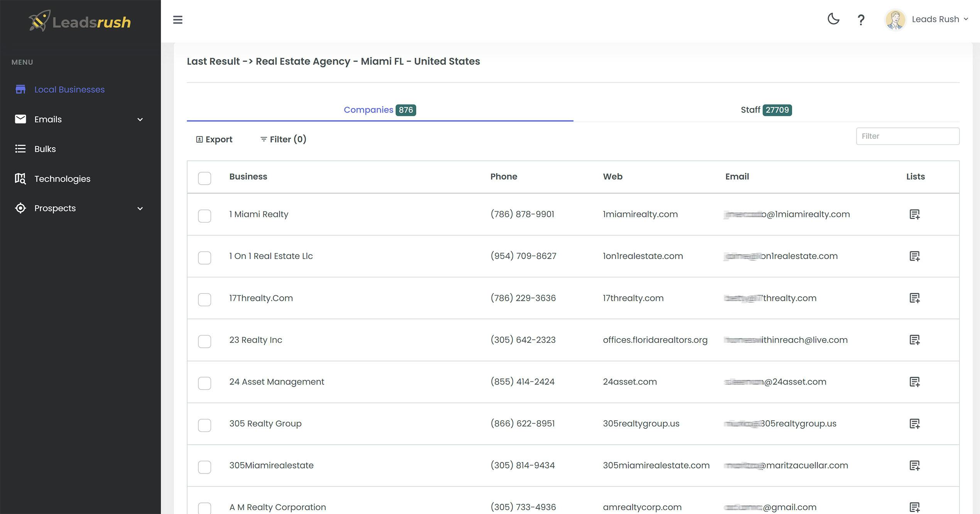
Task: Toggle the hamburger sidebar menu icon
Action: click(177, 20)
